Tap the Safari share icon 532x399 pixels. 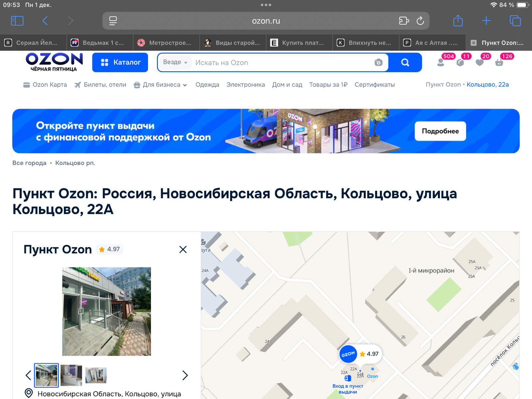[x=458, y=21]
